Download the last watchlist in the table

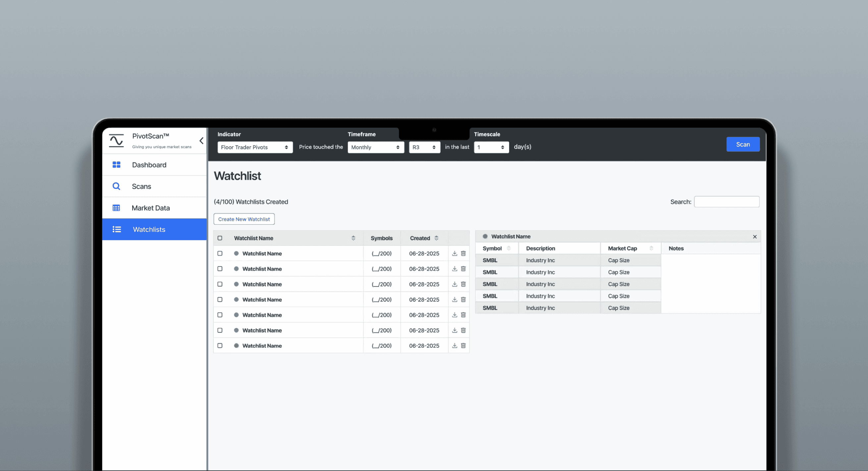pos(455,346)
